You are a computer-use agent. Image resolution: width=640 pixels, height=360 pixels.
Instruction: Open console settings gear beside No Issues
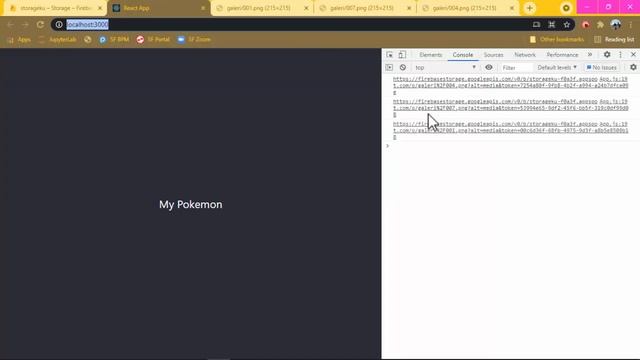(x=633, y=67)
